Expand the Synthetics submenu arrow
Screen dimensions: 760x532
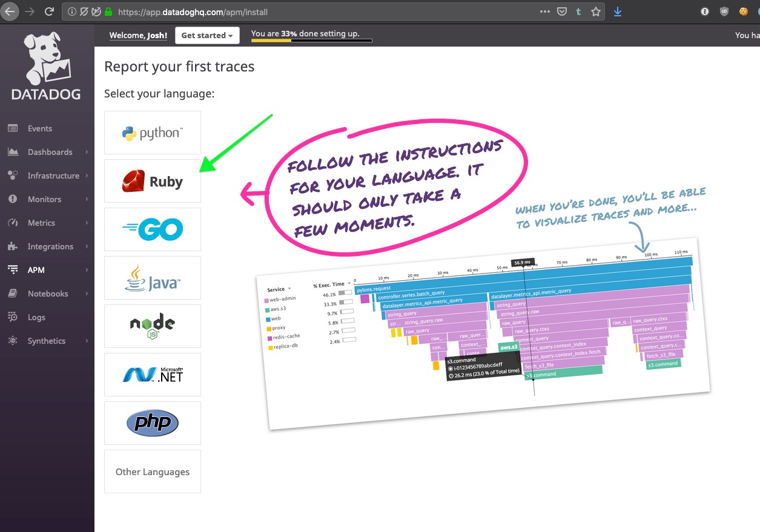click(x=87, y=341)
